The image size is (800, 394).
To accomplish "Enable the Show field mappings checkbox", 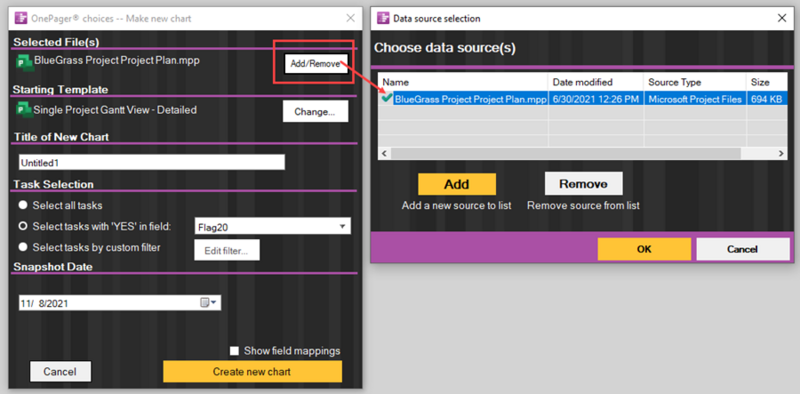I will click(x=234, y=351).
